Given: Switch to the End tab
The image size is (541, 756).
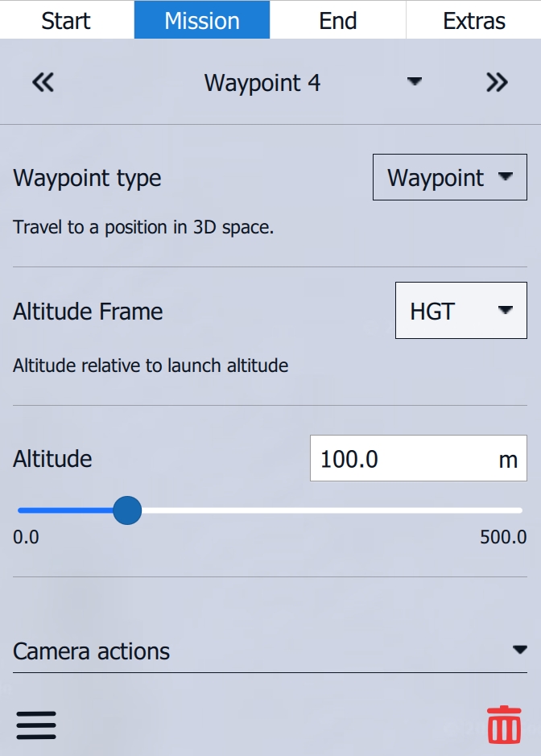Looking at the screenshot, I should (337, 20).
